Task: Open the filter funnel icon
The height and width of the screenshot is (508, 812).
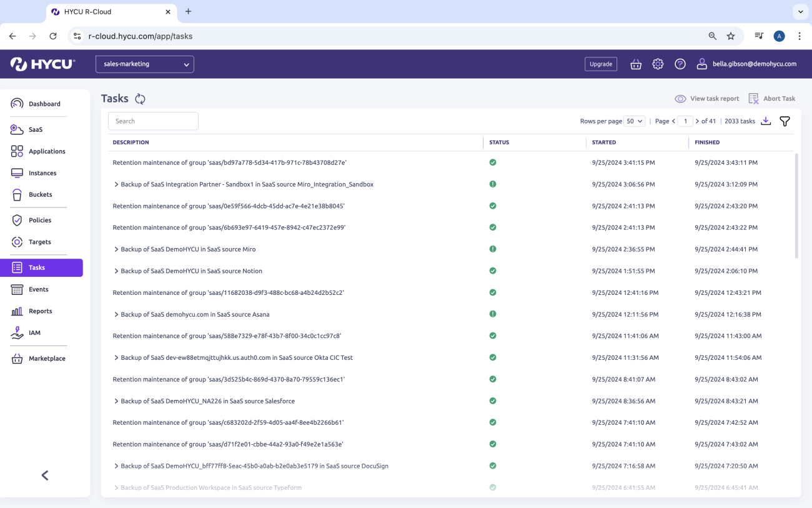Action: (x=785, y=121)
